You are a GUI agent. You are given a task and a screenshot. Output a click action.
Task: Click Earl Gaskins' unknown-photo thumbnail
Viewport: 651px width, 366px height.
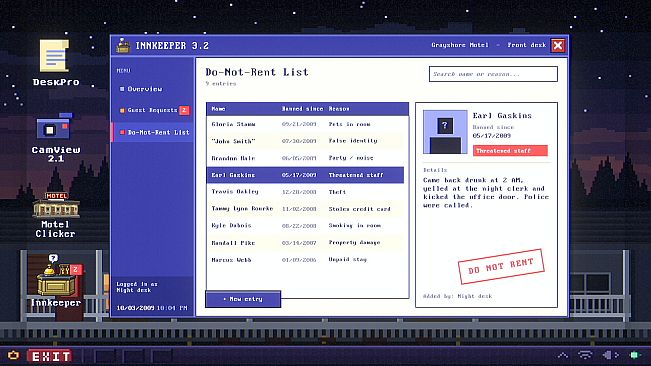(x=445, y=132)
